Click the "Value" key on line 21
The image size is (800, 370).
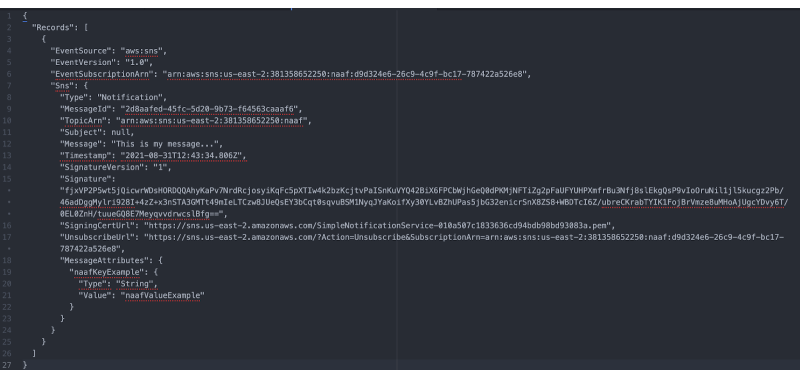tap(94, 295)
